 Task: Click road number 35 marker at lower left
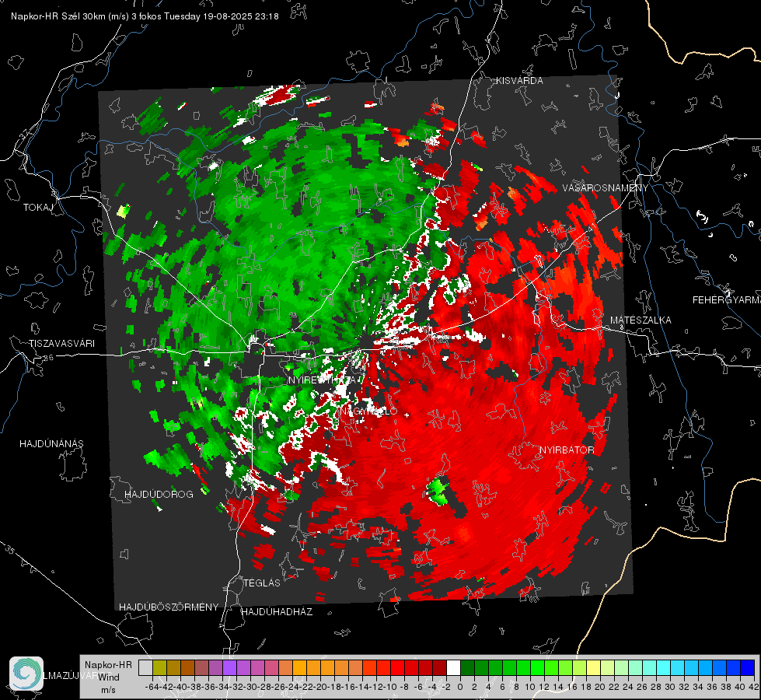[x=9, y=550]
